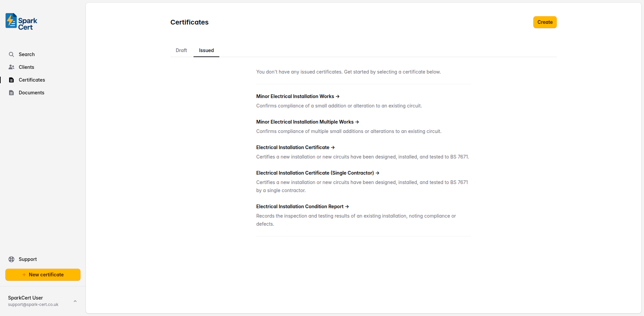Select the Search magnifier icon in sidebar
644x316 pixels.
click(x=11, y=54)
